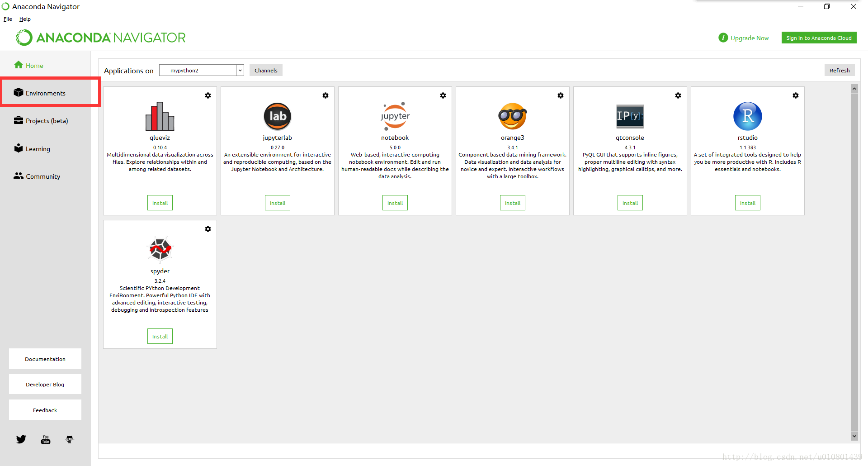This screenshot has height=466, width=868.
Task: Open the GitHub icon link
Action: point(70,439)
